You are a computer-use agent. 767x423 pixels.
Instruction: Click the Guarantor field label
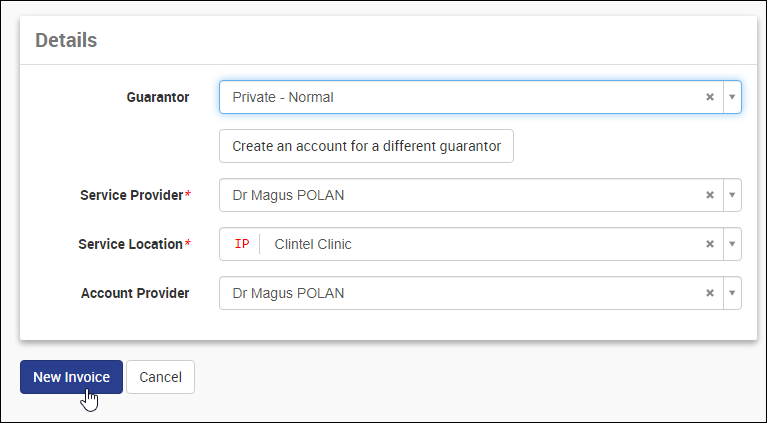point(158,97)
